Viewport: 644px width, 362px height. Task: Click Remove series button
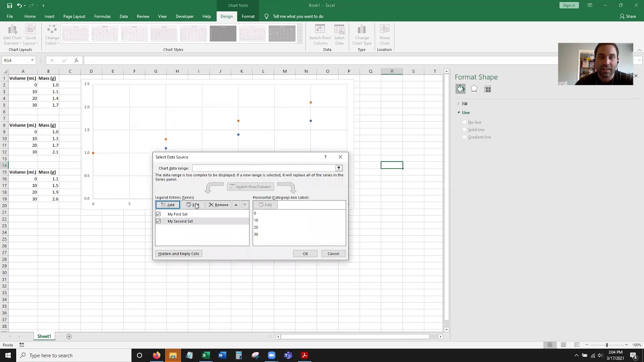click(219, 205)
